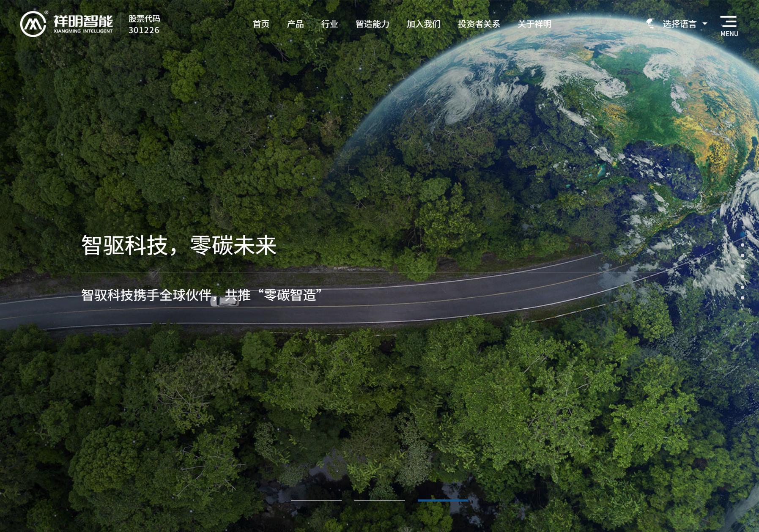Click the Xiangming Intelligent circular logo

(33, 24)
